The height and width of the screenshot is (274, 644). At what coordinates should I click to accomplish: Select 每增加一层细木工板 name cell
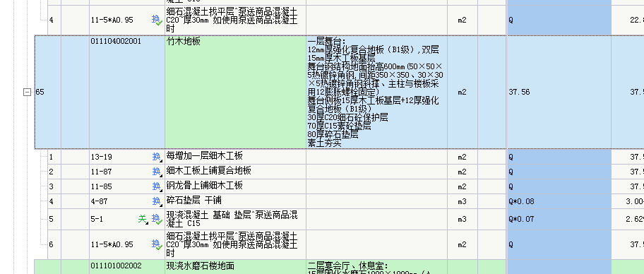pyautogui.click(x=235, y=157)
